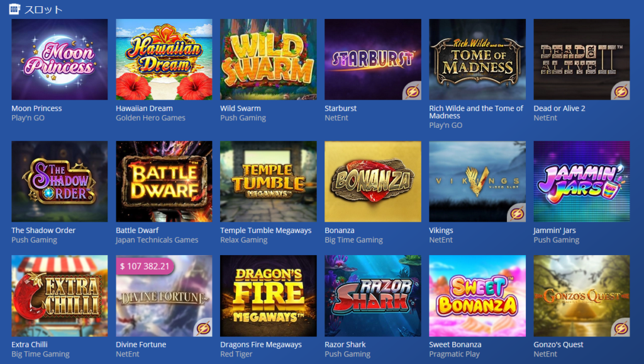This screenshot has height=364, width=644.
Task: Select the スロット section heading
Action: click(x=43, y=9)
